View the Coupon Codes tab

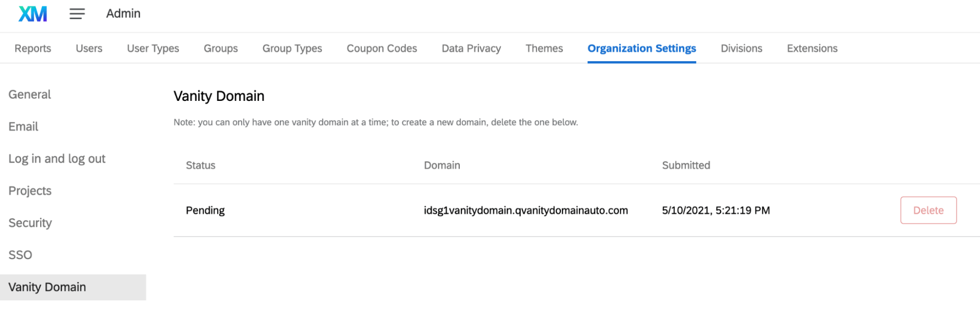[x=381, y=48]
